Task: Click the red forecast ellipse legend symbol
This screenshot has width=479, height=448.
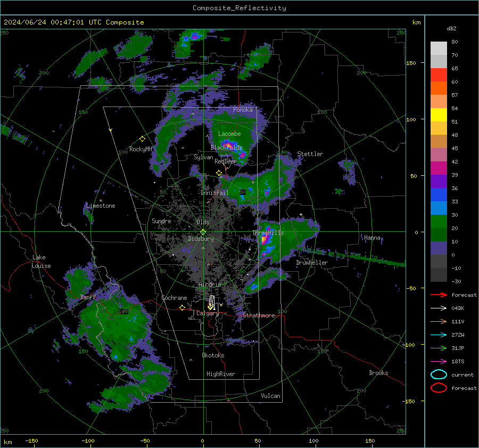Action: pyautogui.click(x=439, y=388)
